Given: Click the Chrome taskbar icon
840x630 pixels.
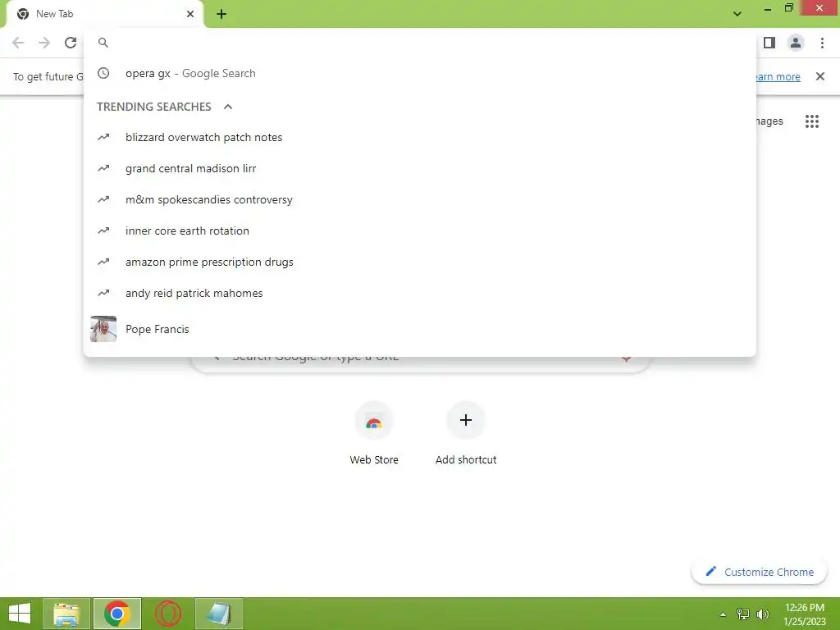Looking at the screenshot, I should (x=117, y=614).
